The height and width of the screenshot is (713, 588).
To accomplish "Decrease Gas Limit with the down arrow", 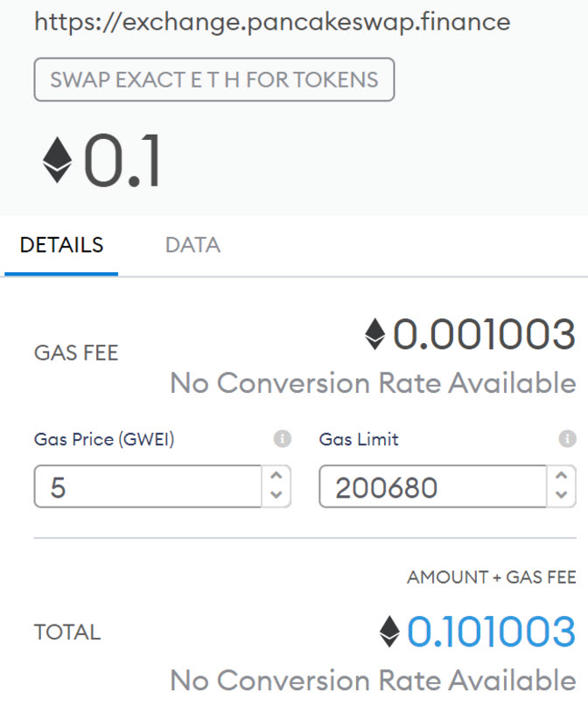I will (561, 495).
